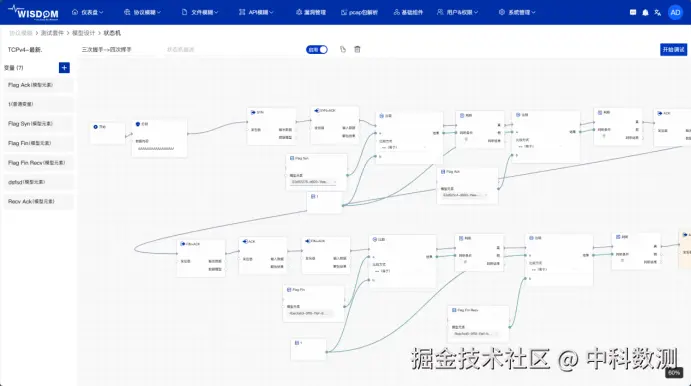
Task: Go to 测试套件 breadcrumb
Action: coord(52,33)
